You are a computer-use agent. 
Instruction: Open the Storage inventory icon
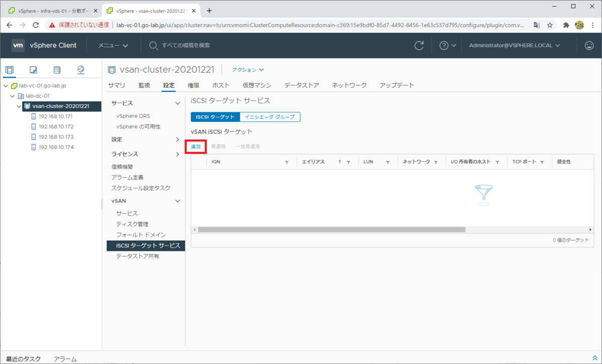[x=57, y=70]
